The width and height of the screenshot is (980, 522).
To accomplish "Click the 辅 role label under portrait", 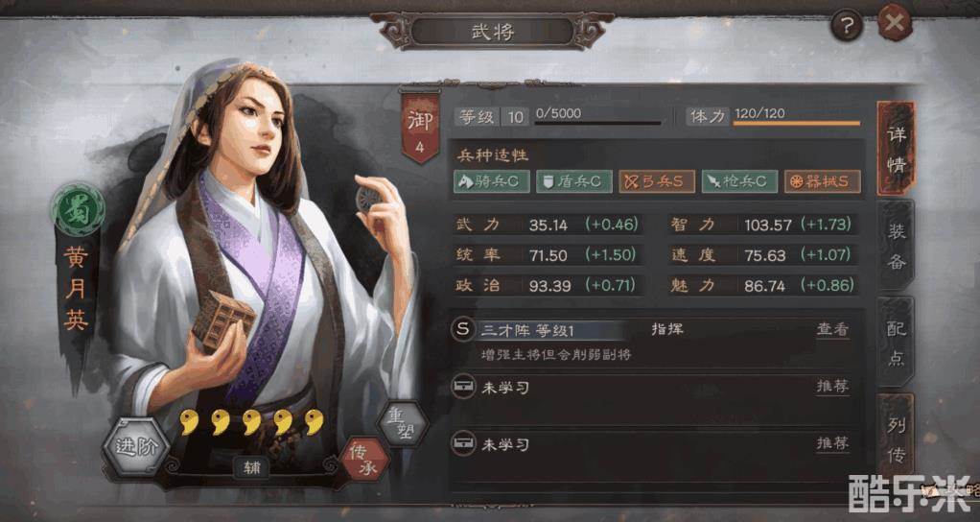I will (252, 467).
